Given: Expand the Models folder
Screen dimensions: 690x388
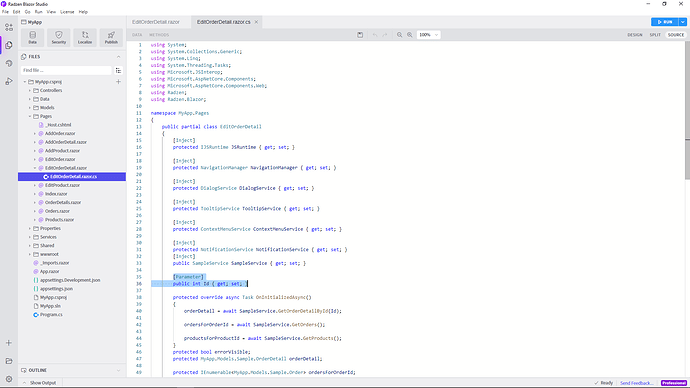Looking at the screenshot, I should (30, 108).
